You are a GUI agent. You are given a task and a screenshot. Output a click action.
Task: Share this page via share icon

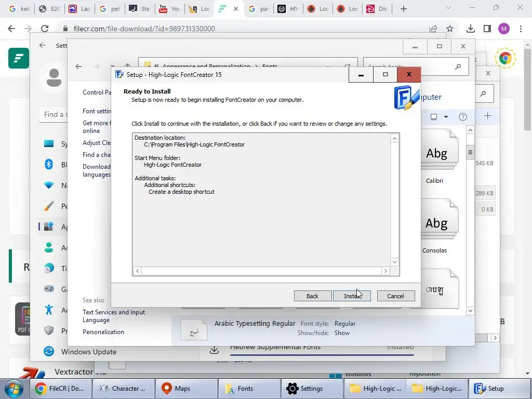coord(433,29)
